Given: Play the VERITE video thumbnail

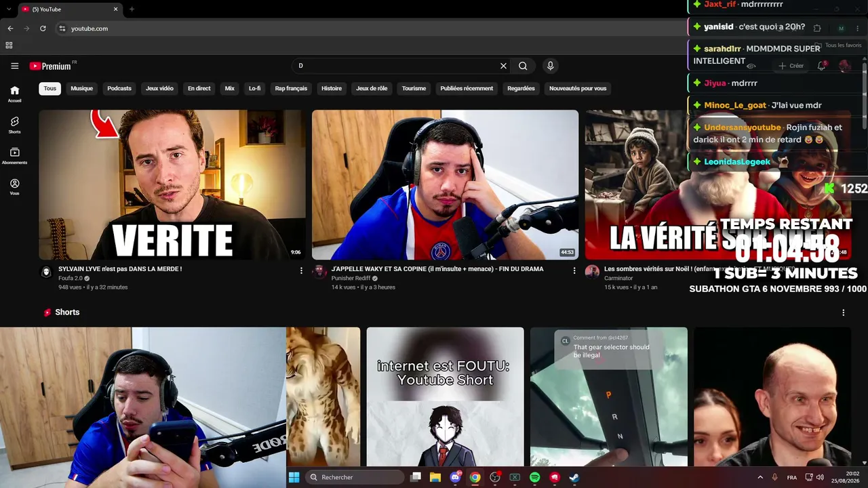Looking at the screenshot, I should click(172, 185).
